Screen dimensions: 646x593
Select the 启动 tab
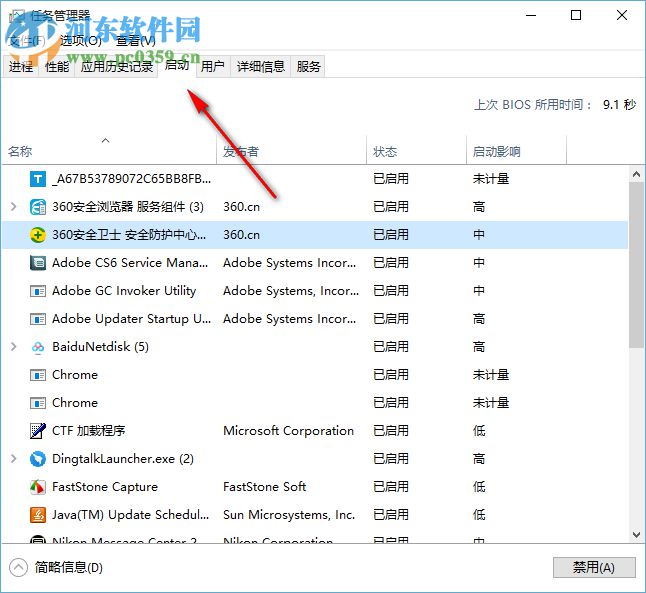pos(177,65)
